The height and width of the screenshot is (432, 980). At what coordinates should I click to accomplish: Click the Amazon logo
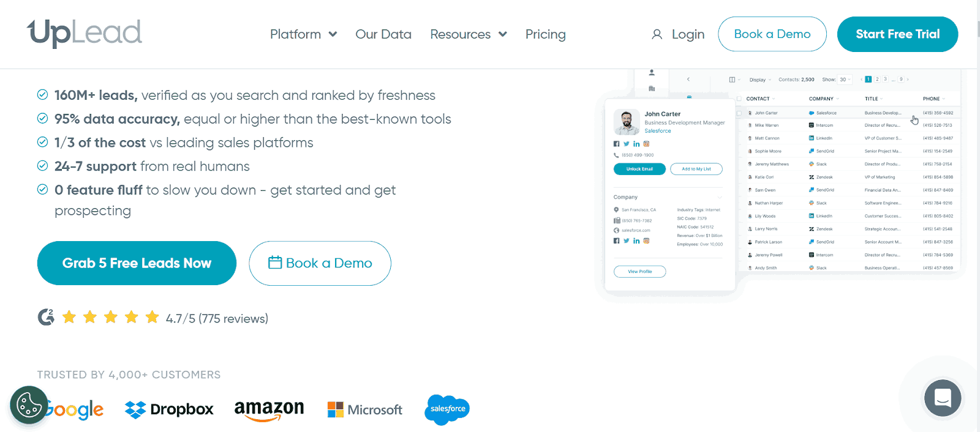[x=269, y=409]
